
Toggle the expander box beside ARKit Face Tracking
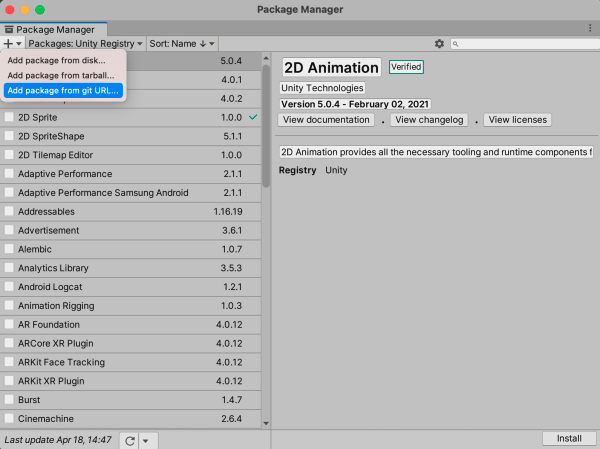pyautogui.click(x=9, y=362)
